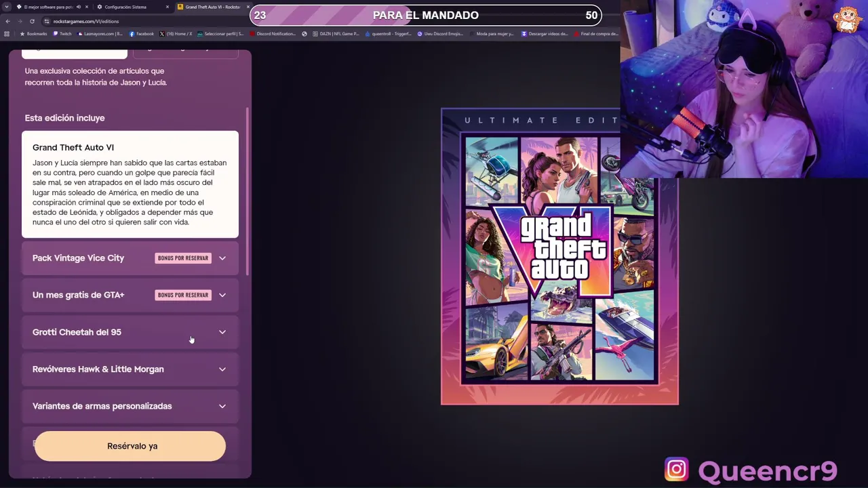Expand the 'Un mes gratis de GTA+' section

coord(130,295)
